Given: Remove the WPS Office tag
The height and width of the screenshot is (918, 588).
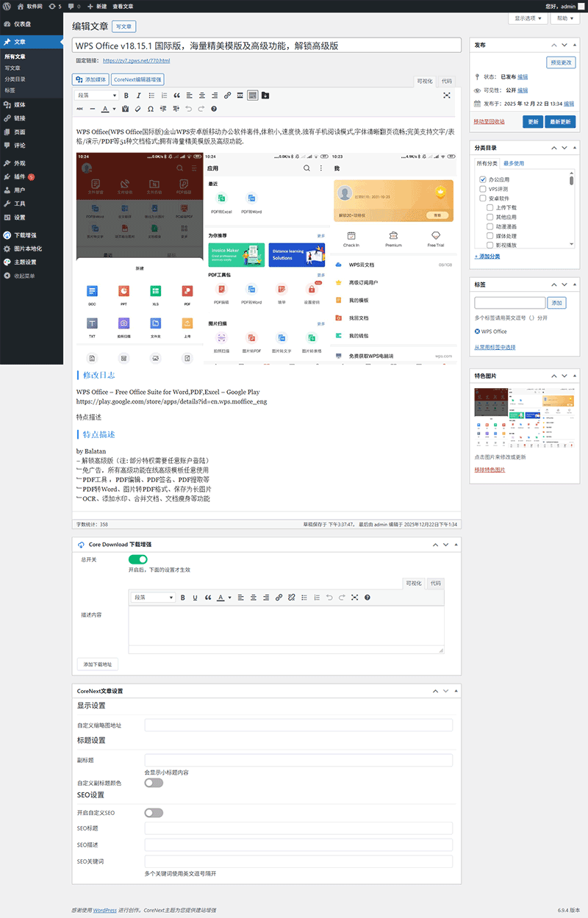Looking at the screenshot, I should (478, 331).
